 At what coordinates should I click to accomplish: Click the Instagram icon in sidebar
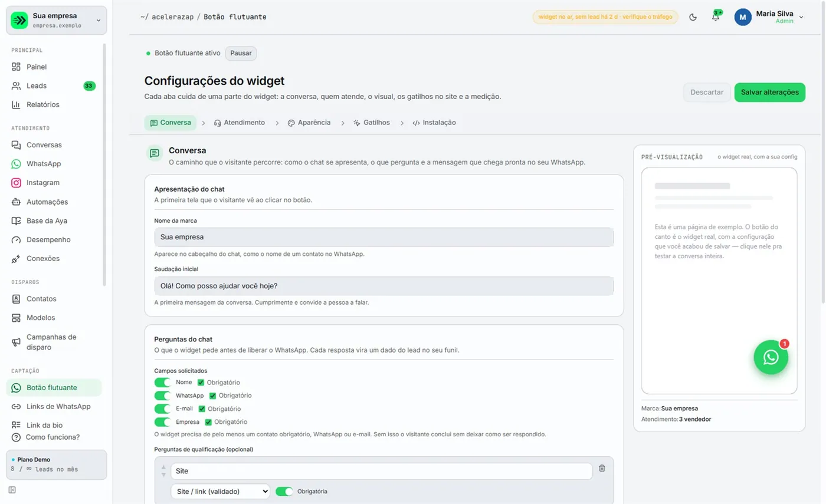(17, 183)
